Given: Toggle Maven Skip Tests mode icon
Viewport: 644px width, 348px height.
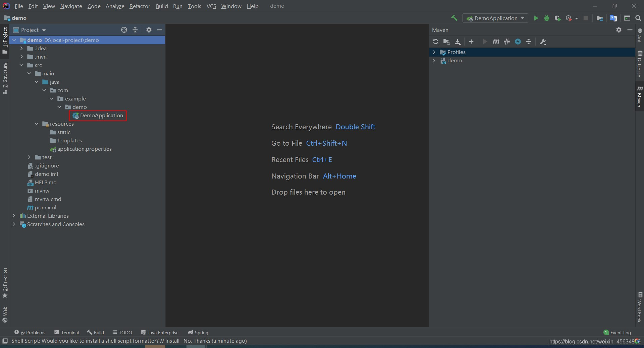Looking at the screenshot, I should [518, 42].
